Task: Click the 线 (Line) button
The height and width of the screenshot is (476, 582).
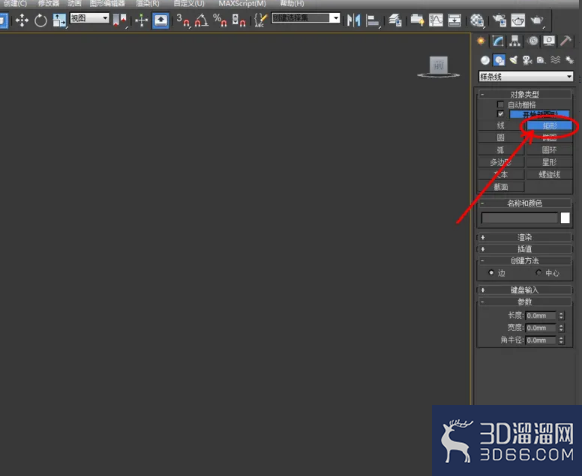Action: (501, 126)
